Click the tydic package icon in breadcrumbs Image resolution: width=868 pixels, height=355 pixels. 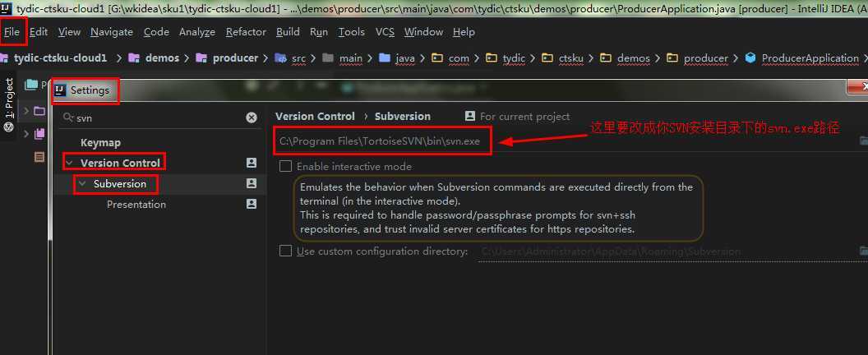491,58
